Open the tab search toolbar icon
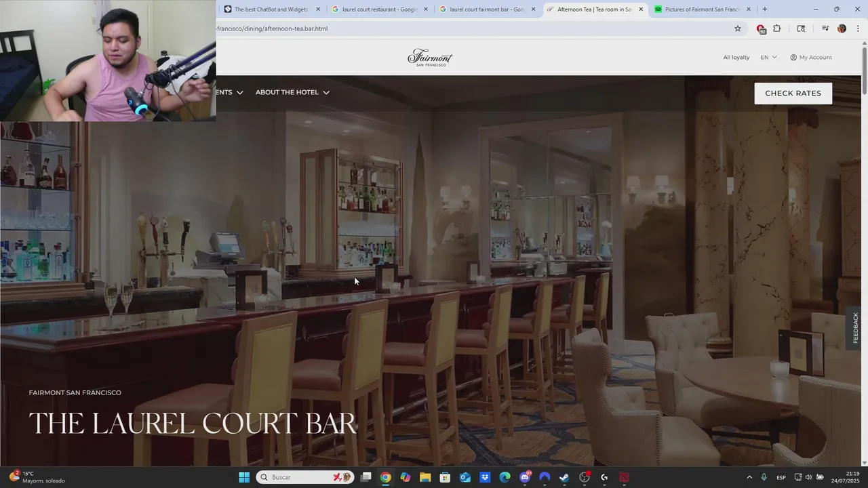 point(801,28)
